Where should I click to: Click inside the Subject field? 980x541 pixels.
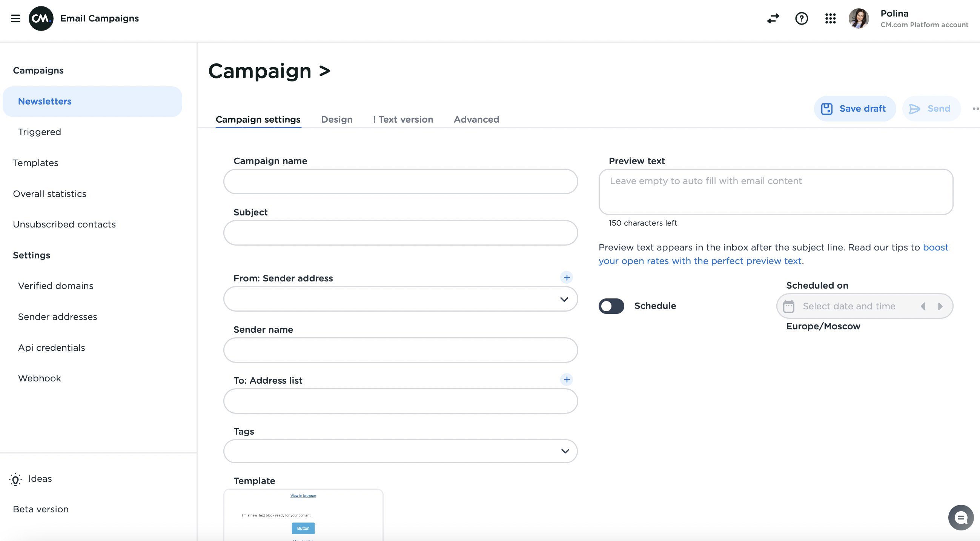400,232
